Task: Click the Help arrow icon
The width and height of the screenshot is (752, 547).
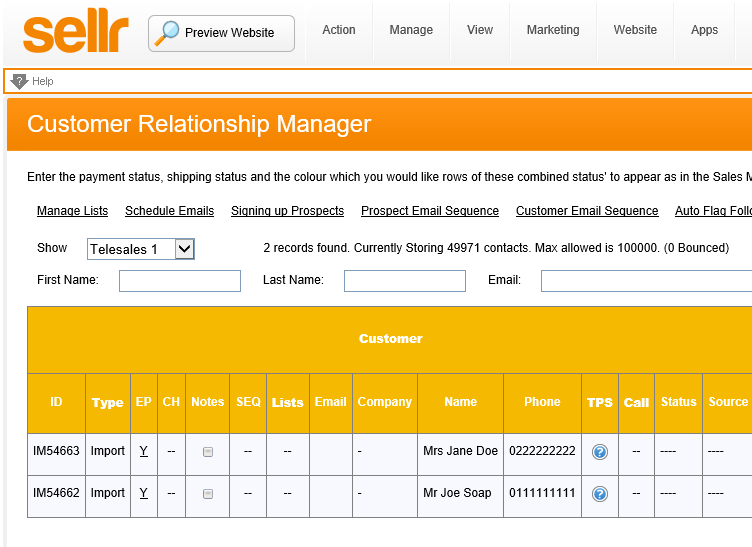Action: point(19,81)
